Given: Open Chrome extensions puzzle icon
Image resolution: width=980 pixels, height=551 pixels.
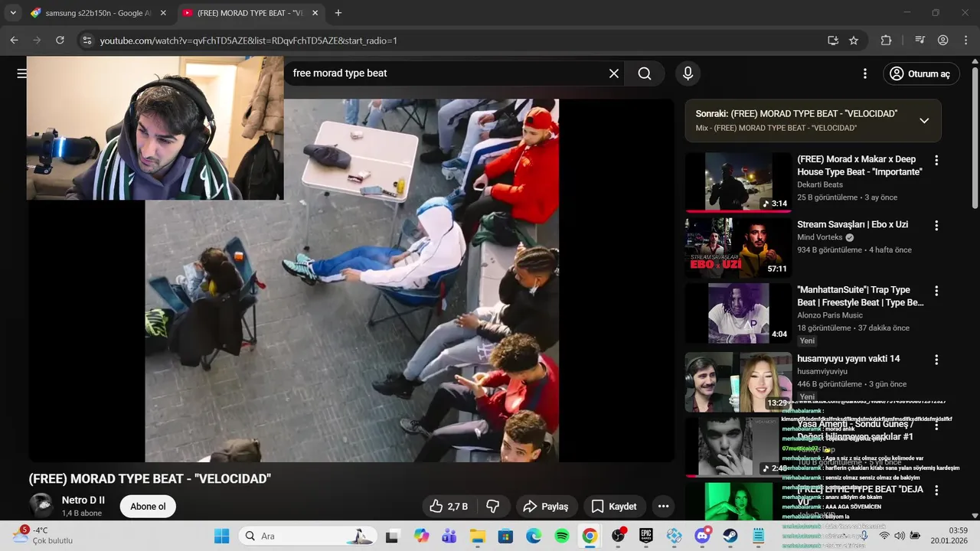Looking at the screenshot, I should (x=887, y=41).
